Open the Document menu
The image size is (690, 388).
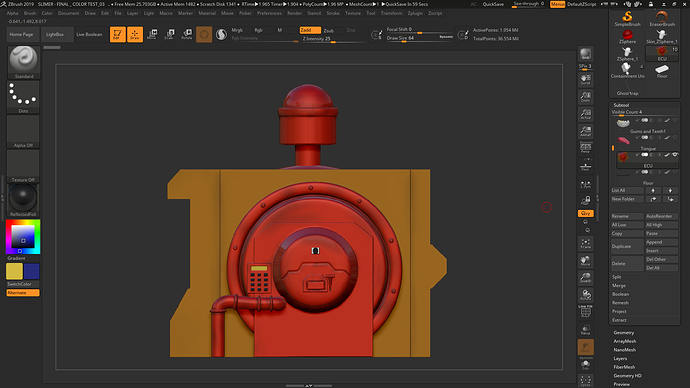69,13
